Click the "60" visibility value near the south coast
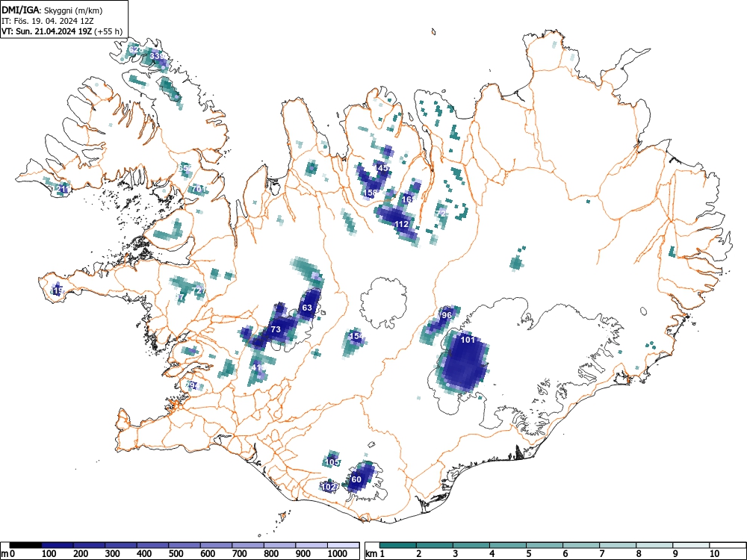This screenshot has height=560, width=747. click(x=356, y=479)
